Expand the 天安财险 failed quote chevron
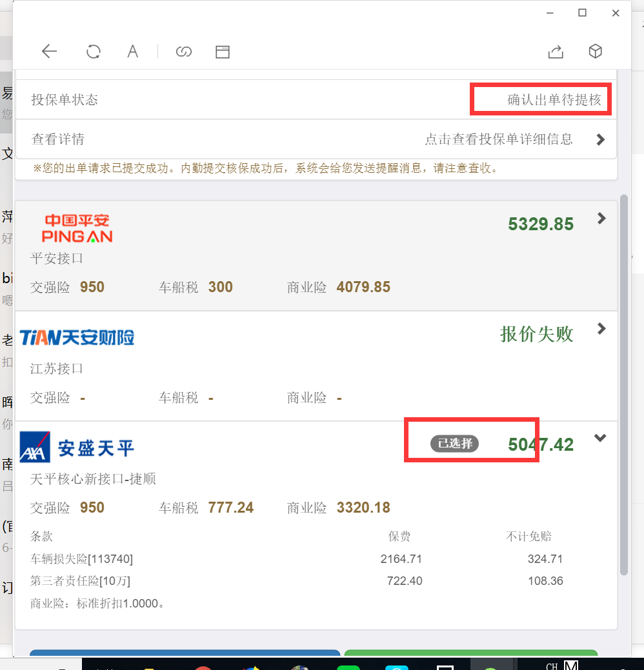 [601, 329]
